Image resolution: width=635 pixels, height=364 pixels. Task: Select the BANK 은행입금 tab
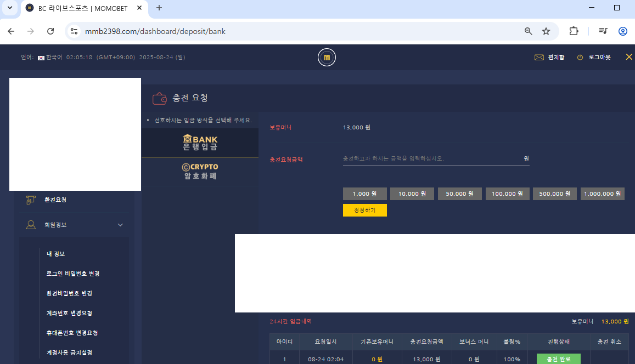click(200, 143)
